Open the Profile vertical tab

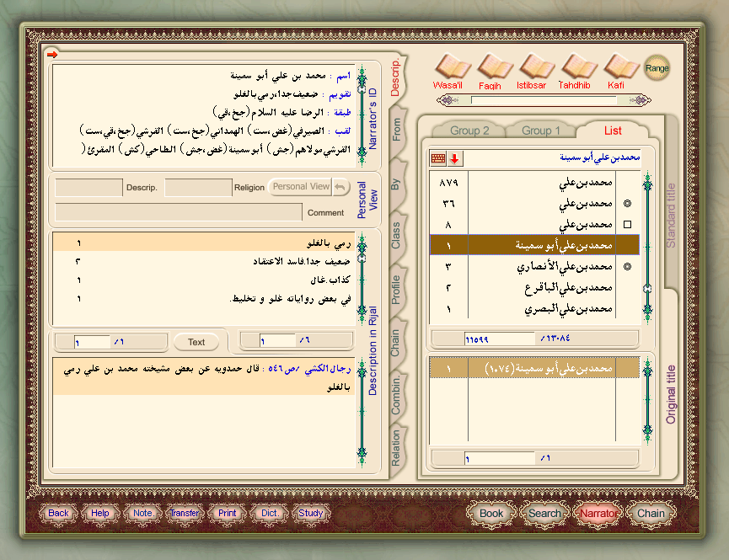coord(395,290)
